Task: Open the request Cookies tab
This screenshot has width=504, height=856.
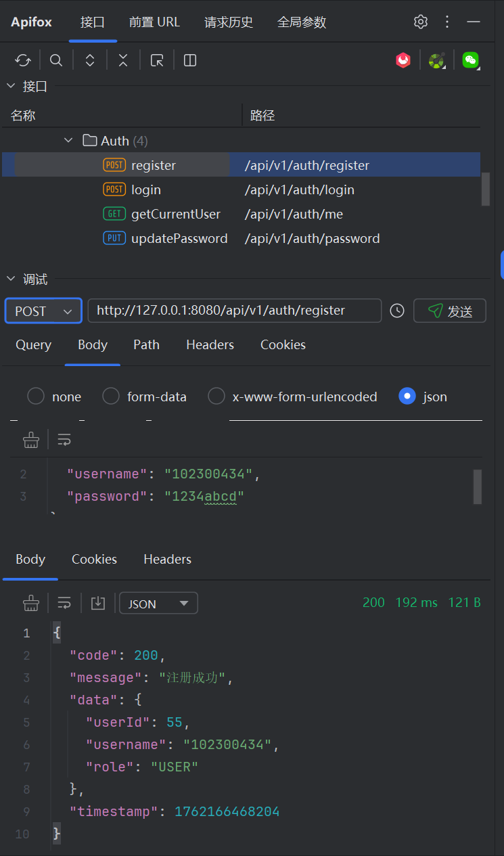Action: [283, 345]
